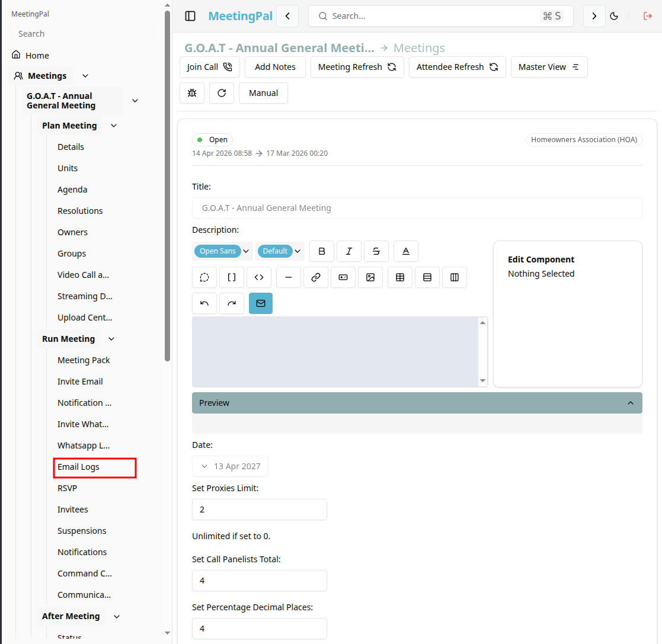Click Set Call Panelists Total field
Viewport: 662px width, 644px height.
point(259,581)
